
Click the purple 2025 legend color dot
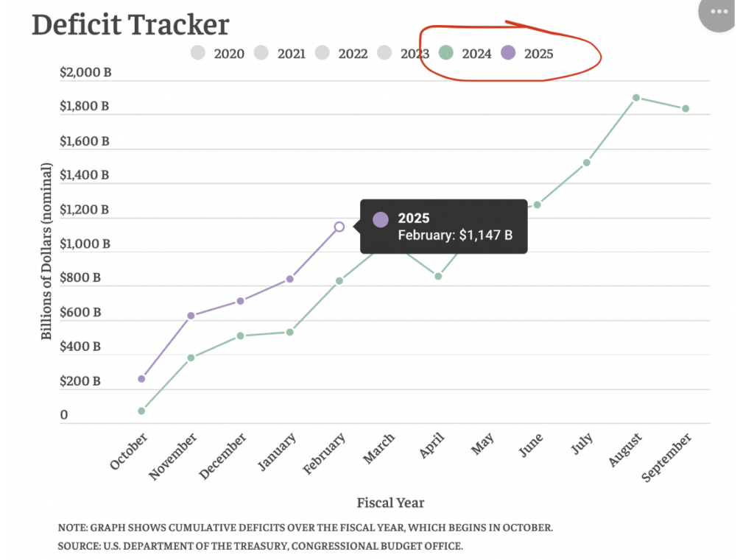(508, 53)
